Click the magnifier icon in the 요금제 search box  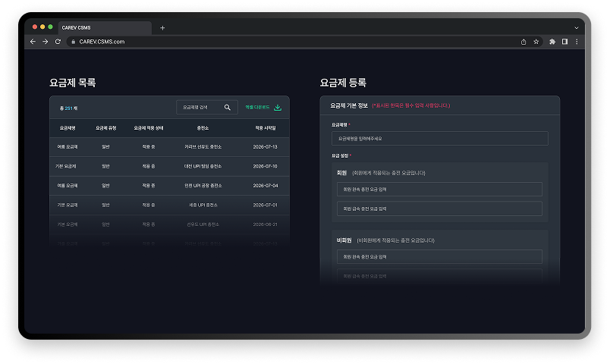(227, 108)
